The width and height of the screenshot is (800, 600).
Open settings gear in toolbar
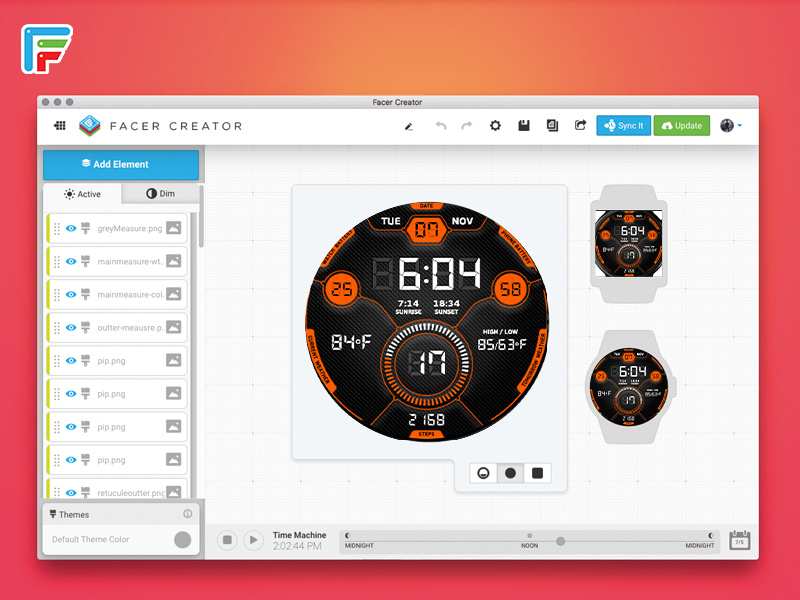click(x=495, y=126)
